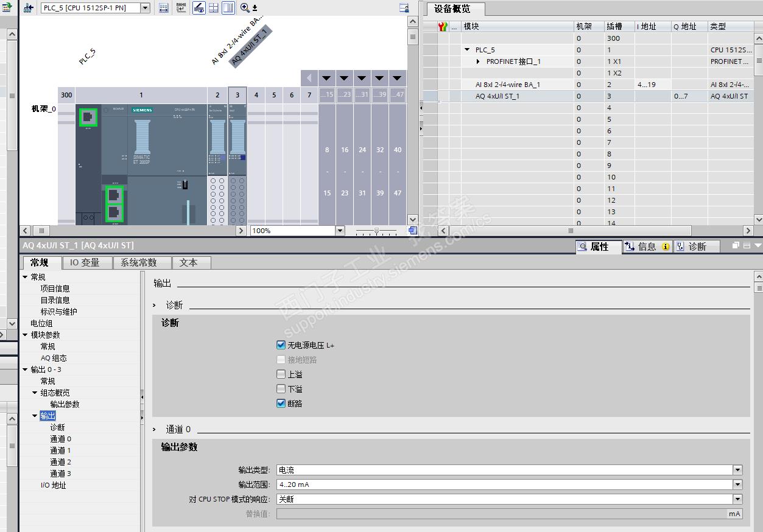Collapse the 模块参数 tree node
Viewport: 763px width, 532px height.
(25, 335)
